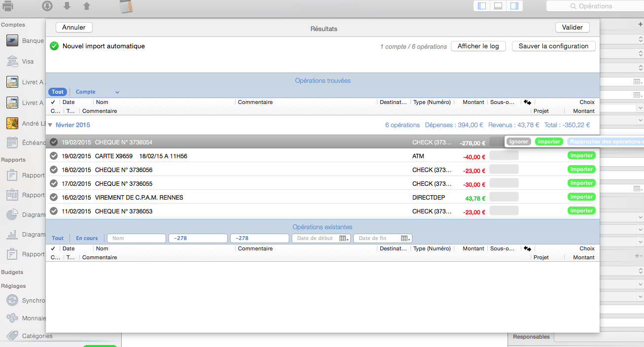644x347 pixels.
Task: Toggle check for CHEQUE N° 3736053 row
Action: click(x=54, y=211)
